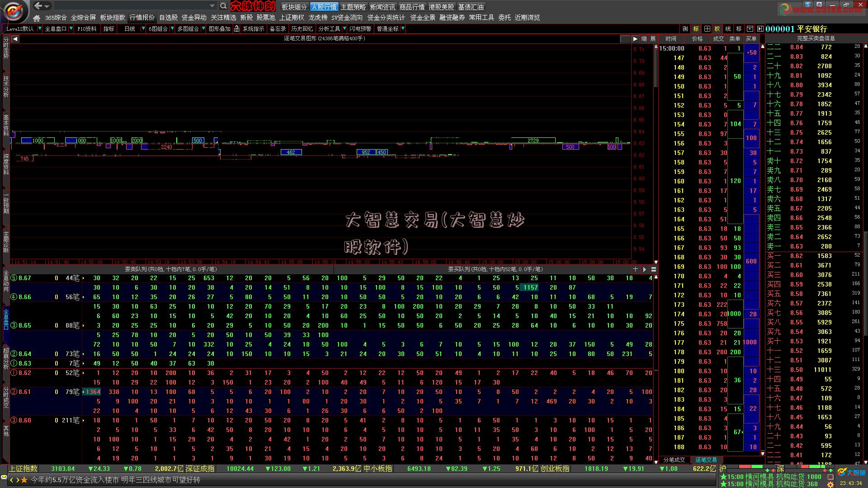The image size is (868, 488).
Task: Click the left-arrow button of tick chart
Action: [x=15, y=39]
